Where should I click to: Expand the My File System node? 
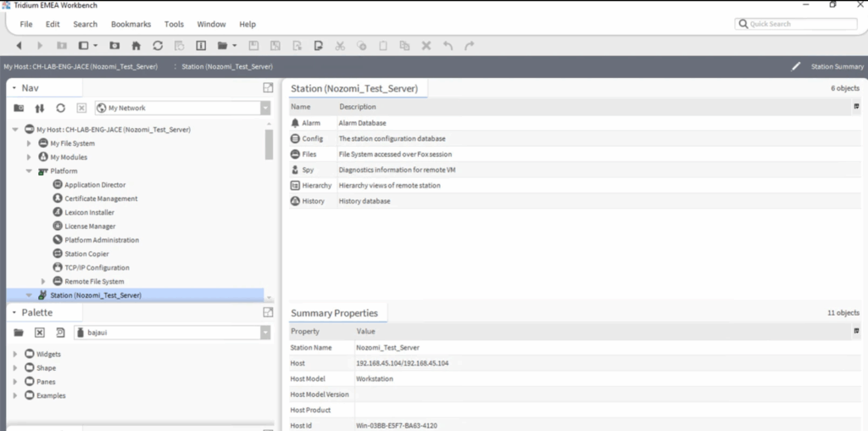pos(29,143)
